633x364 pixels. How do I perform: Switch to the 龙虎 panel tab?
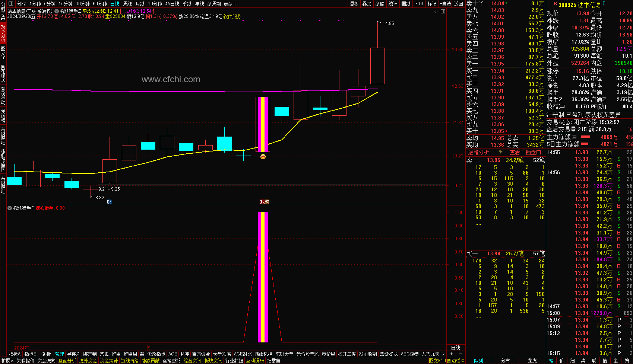pyautogui.click(x=532, y=361)
